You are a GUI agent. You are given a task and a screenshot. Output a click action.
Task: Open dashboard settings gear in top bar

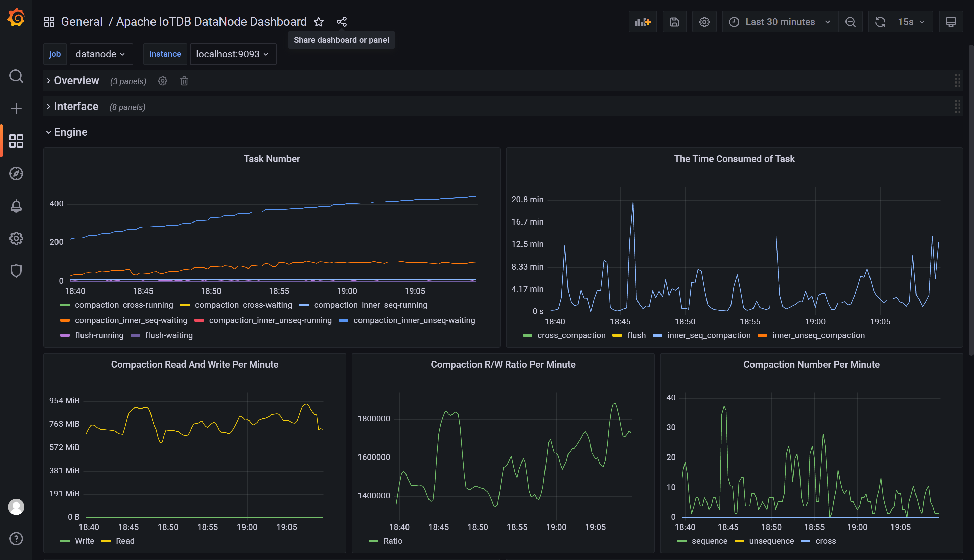(704, 22)
